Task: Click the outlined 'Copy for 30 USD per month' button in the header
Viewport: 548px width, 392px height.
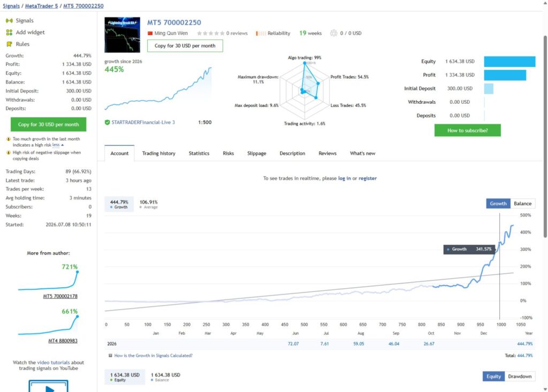Action: tap(185, 46)
